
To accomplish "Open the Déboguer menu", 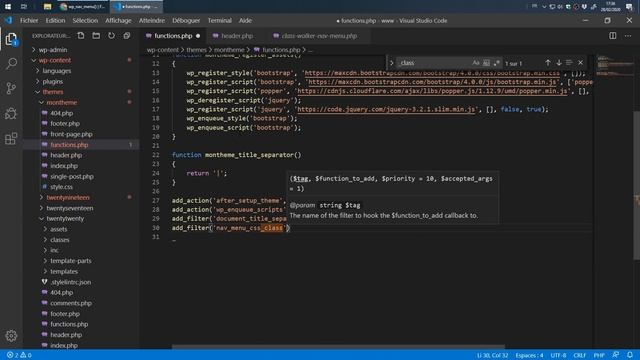I will pos(186,20).
